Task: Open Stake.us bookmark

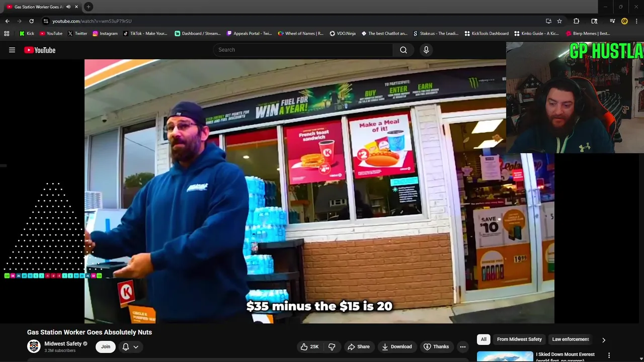Action: pos(436,34)
